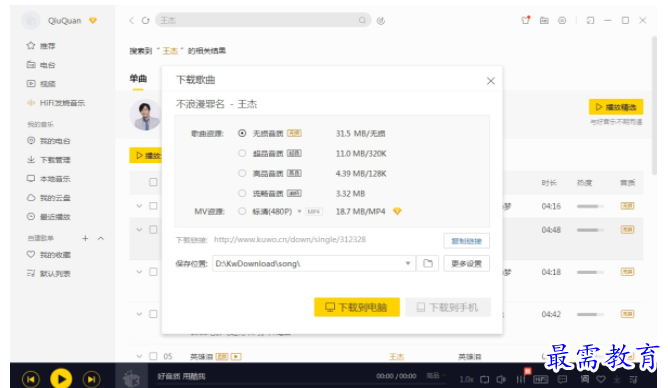Add a new self-built playlist

coord(85,238)
